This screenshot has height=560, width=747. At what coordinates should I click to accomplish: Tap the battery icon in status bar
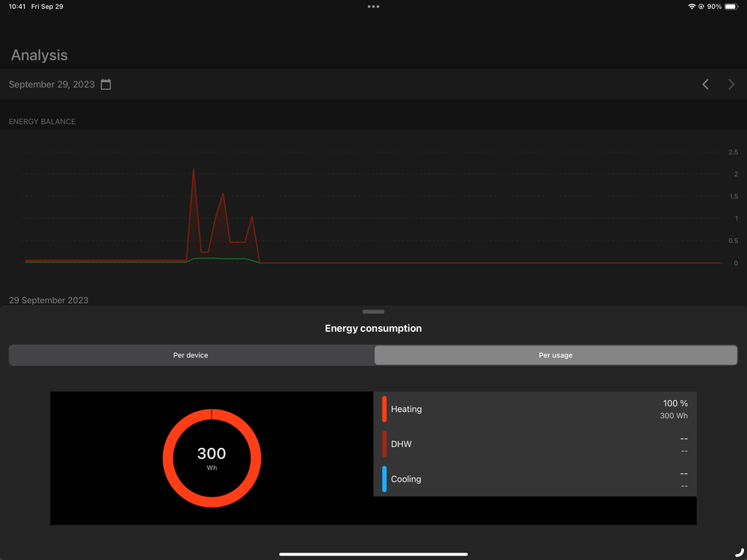pyautogui.click(x=731, y=7)
